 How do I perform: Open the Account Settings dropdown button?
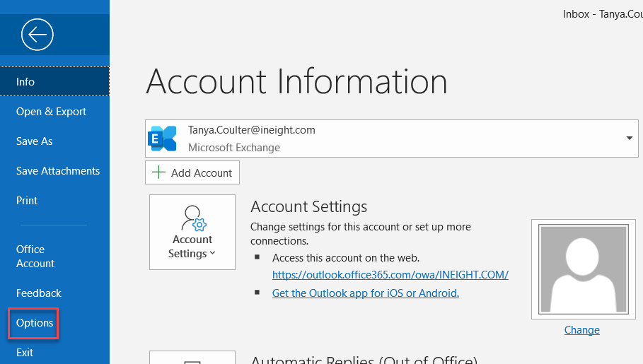coord(192,232)
